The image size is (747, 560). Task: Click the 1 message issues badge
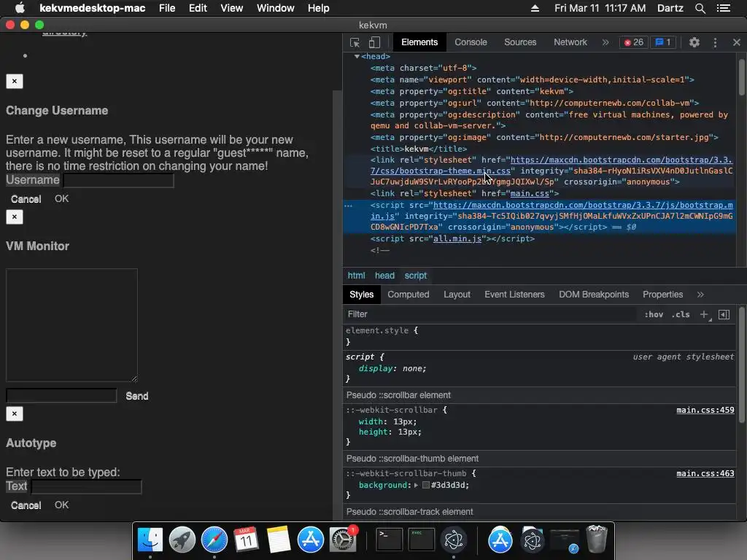(663, 42)
